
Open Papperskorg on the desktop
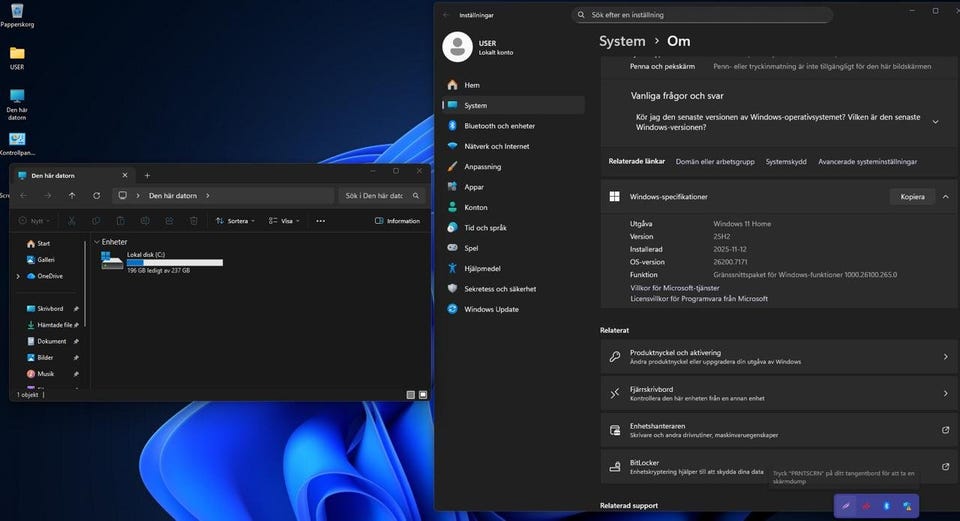tap(17, 11)
